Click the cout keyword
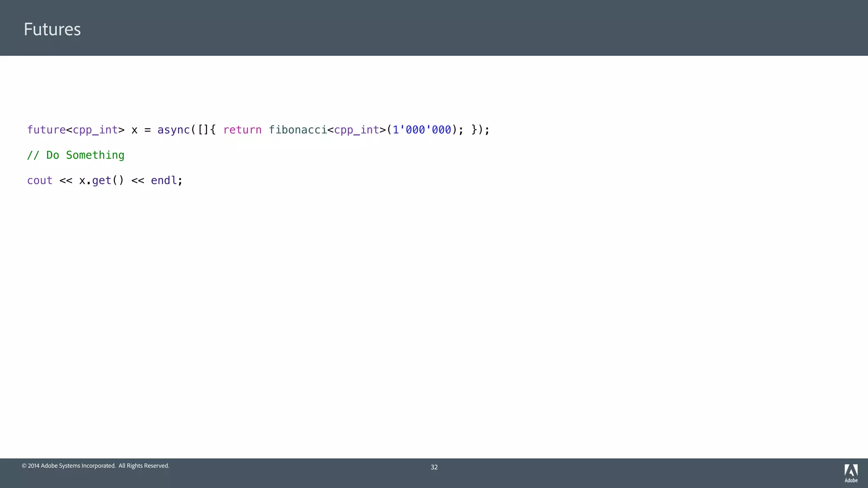 pos(40,180)
